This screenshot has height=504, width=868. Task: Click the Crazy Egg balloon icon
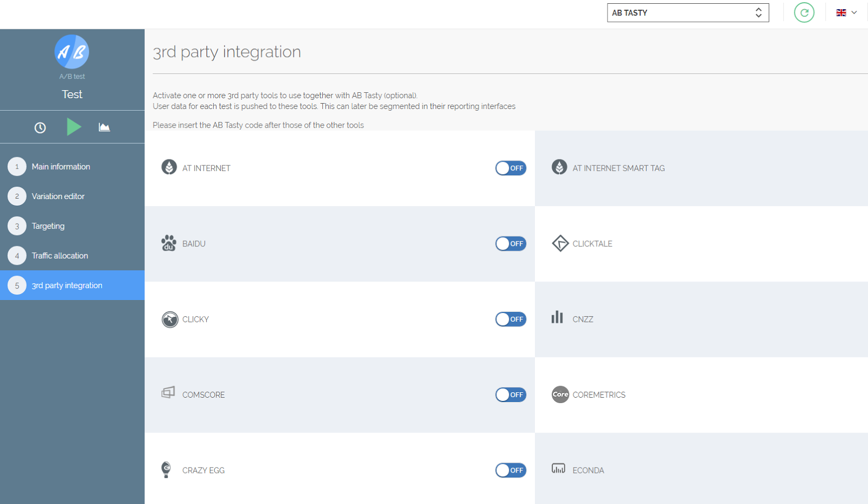coord(167,470)
